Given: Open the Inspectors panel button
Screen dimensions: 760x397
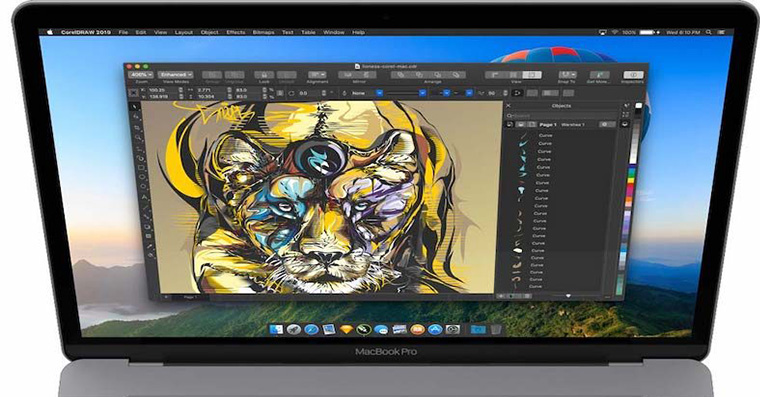Looking at the screenshot, I should [633, 75].
